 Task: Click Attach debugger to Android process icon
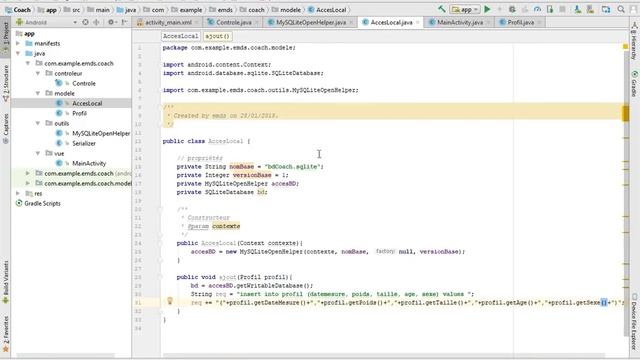point(550,9)
